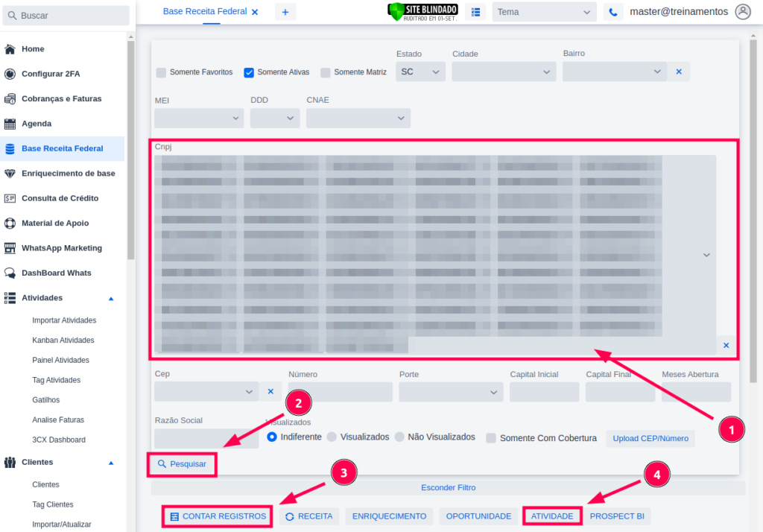Click the phone icon in top bar

point(612,12)
